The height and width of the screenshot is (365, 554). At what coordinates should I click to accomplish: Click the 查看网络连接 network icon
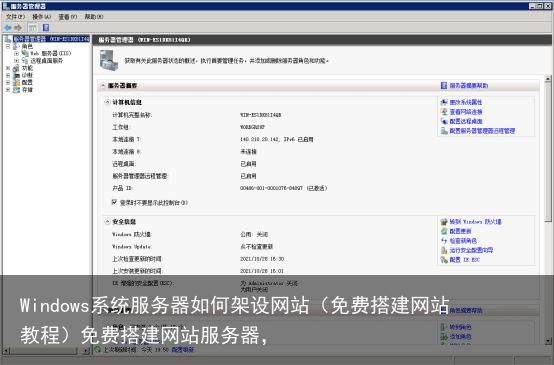tap(444, 112)
